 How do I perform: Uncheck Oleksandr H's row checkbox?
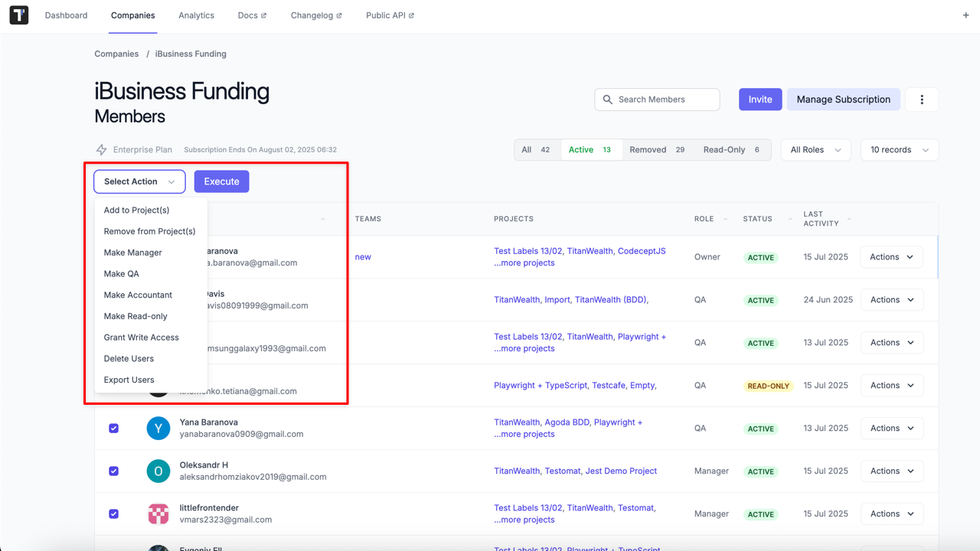pyautogui.click(x=114, y=471)
